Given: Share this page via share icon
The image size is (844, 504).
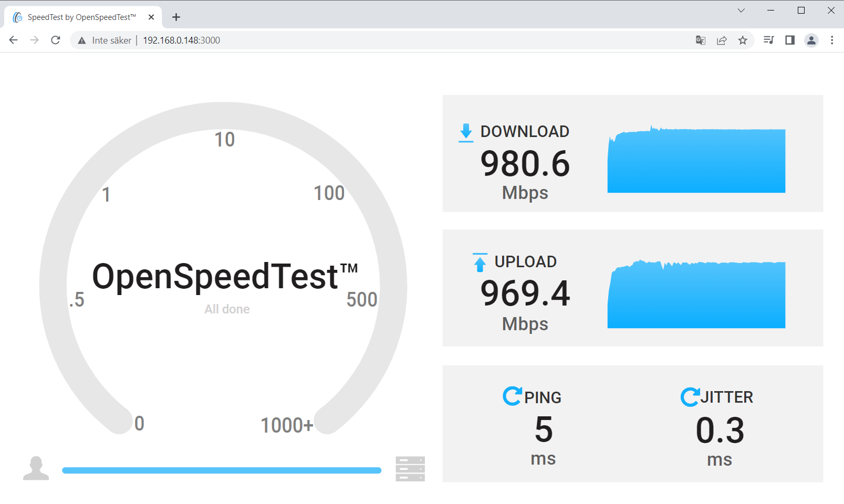Looking at the screenshot, I should (x=722, y=40).
